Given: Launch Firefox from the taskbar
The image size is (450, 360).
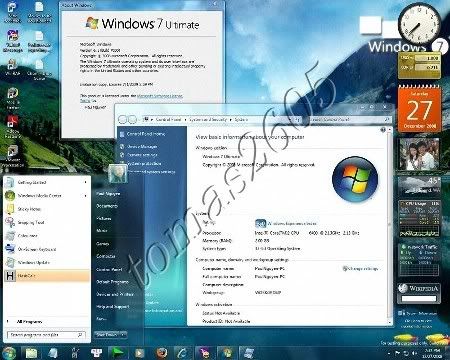Looking at the screenshot, I should [162, 353].
